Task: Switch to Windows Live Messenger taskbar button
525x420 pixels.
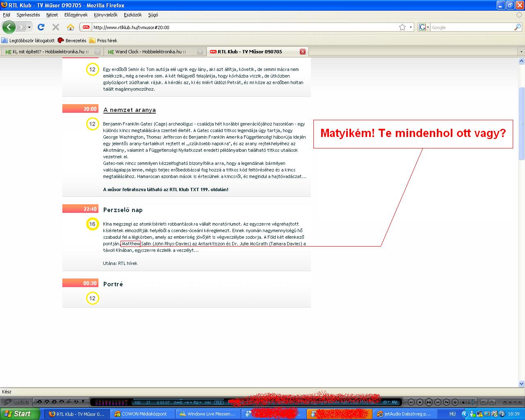Action: [x=208, y=414]
